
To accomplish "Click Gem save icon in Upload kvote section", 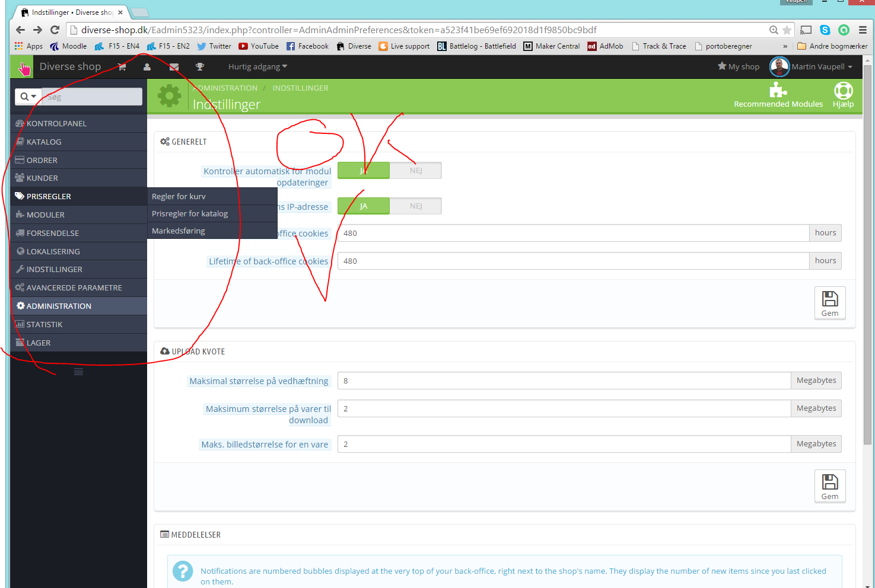I will click(x=830, y=487).
